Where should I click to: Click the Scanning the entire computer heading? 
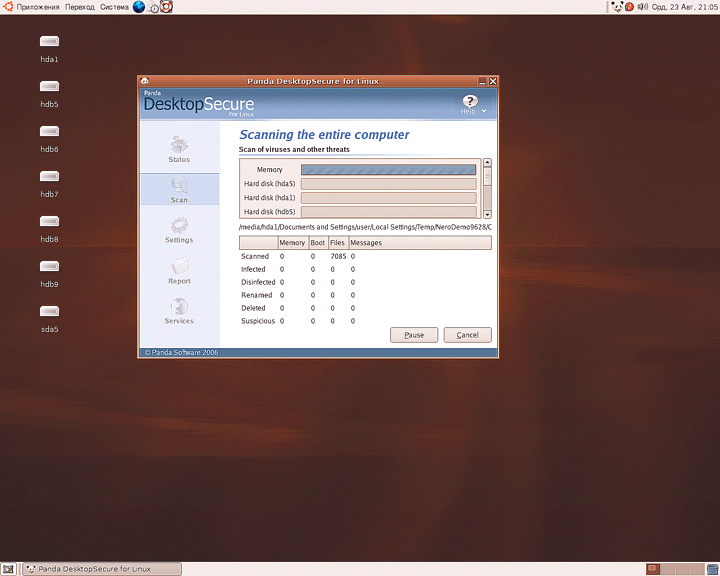324,135
